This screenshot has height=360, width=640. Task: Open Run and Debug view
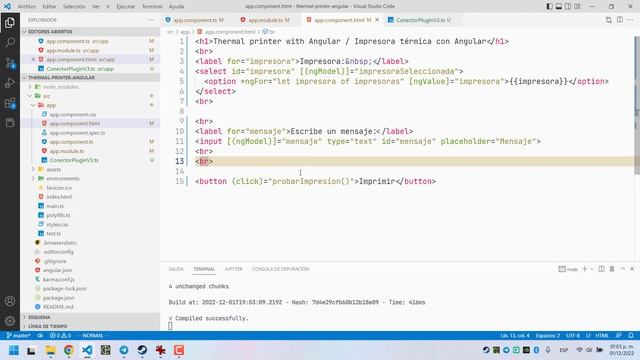click(10, 83)
